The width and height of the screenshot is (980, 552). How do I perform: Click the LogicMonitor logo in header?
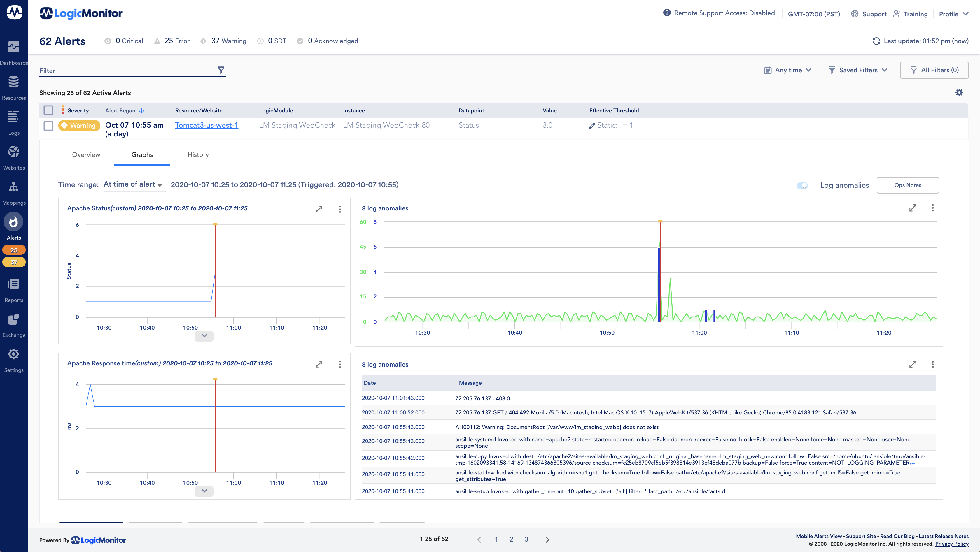81,13
